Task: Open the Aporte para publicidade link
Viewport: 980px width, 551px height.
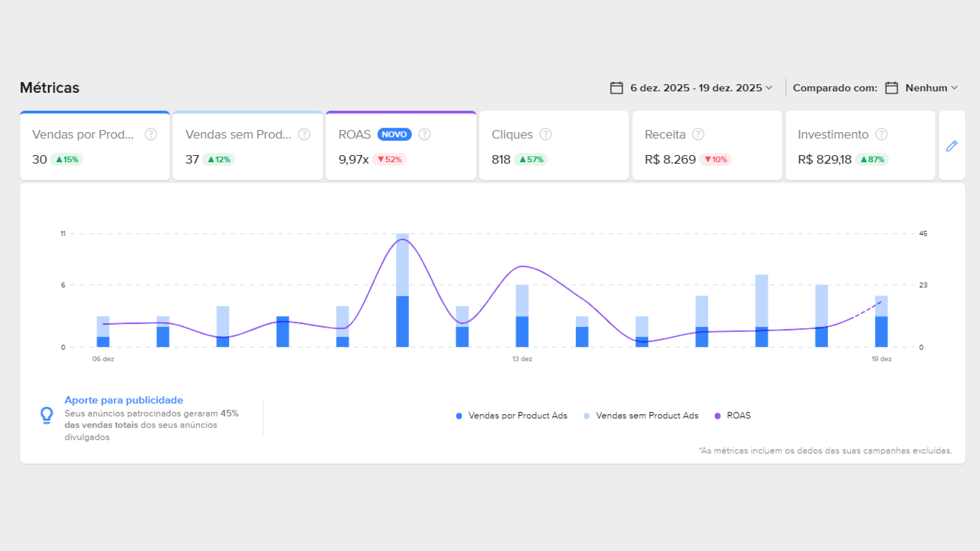Action: pos(124,400)
